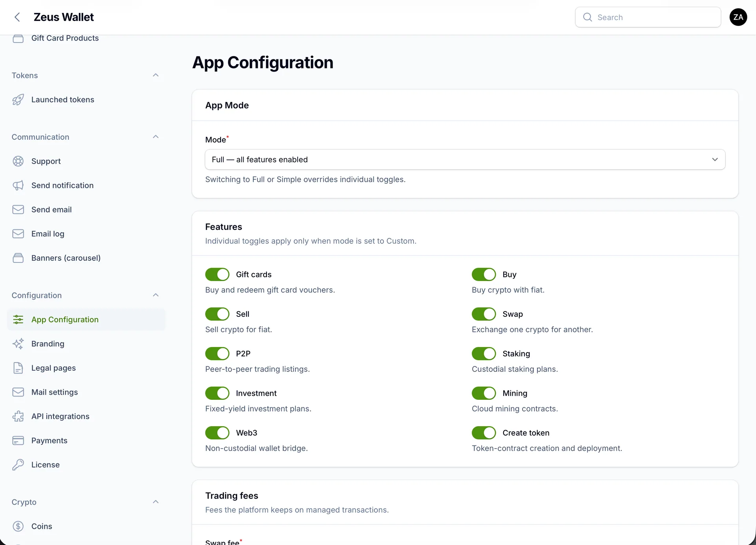756x545 pixels.
Task: Turn off the Buy feature toggle
Action: [x=484, y=275]
